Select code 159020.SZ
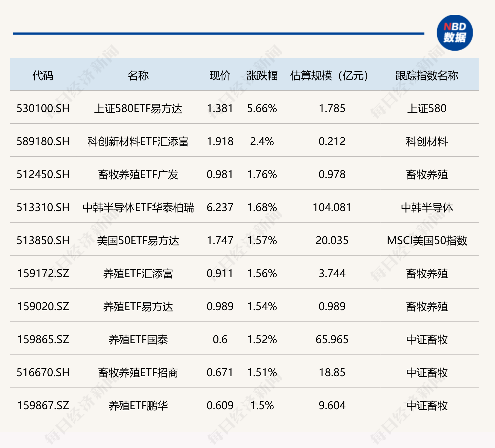 click(x=43, y=307)
